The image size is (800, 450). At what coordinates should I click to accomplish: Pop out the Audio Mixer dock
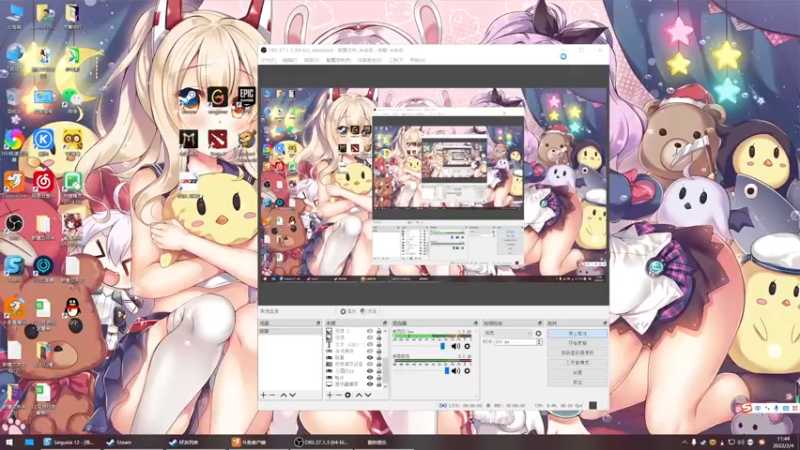pyautogui.click(x=476, y=323)
